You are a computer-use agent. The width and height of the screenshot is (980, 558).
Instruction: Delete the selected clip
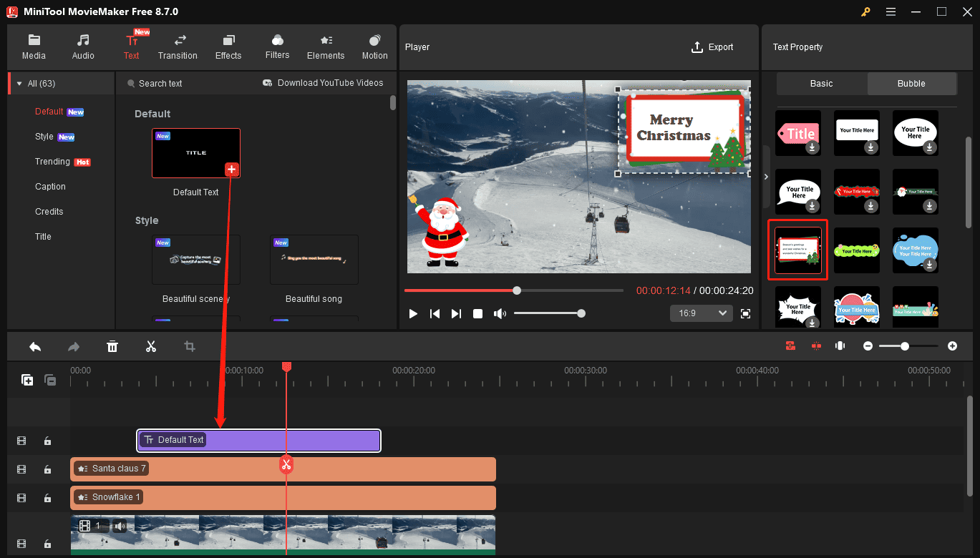[112, 346]
